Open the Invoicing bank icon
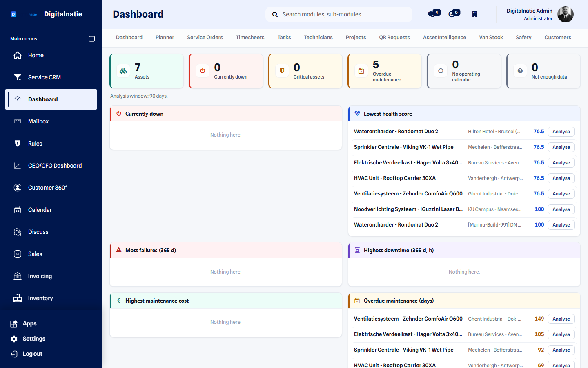588x368 pixels. pos(18,276)
